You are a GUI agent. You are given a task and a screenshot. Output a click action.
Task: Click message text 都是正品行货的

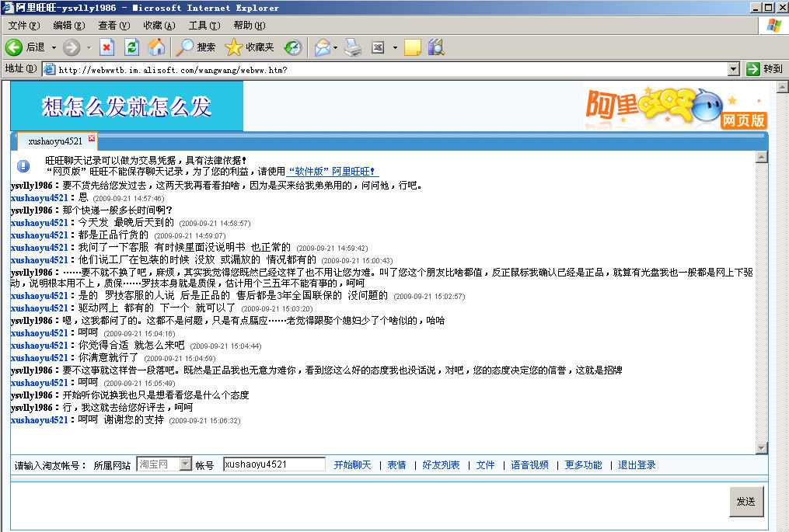[113, 235]
